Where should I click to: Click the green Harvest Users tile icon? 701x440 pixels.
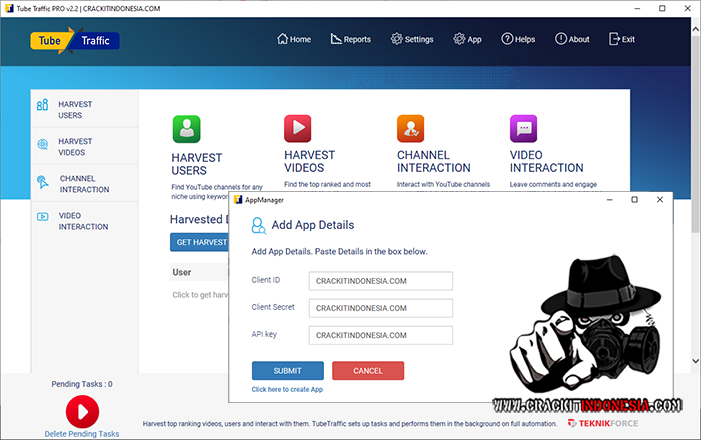[x=186, y=129]
